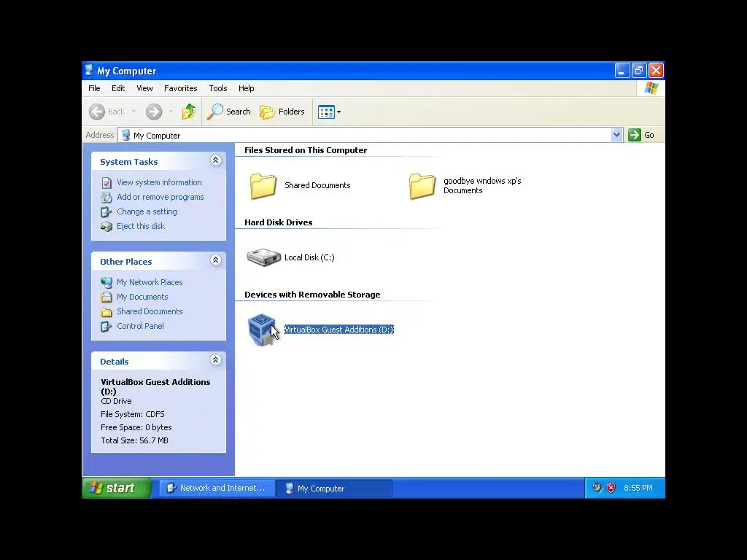Viewport: 747px width, 560px height.
Task: Click View system information link
Action: click(x=159, y=182)
